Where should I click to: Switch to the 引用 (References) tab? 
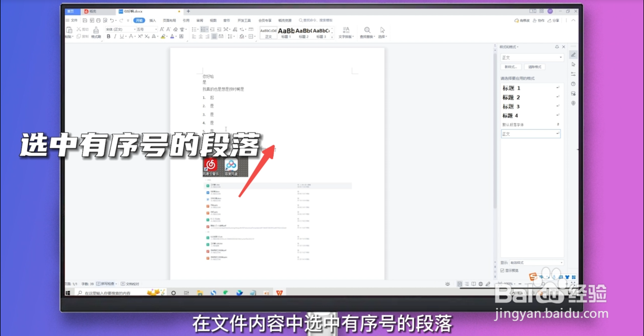pos(186,20)
